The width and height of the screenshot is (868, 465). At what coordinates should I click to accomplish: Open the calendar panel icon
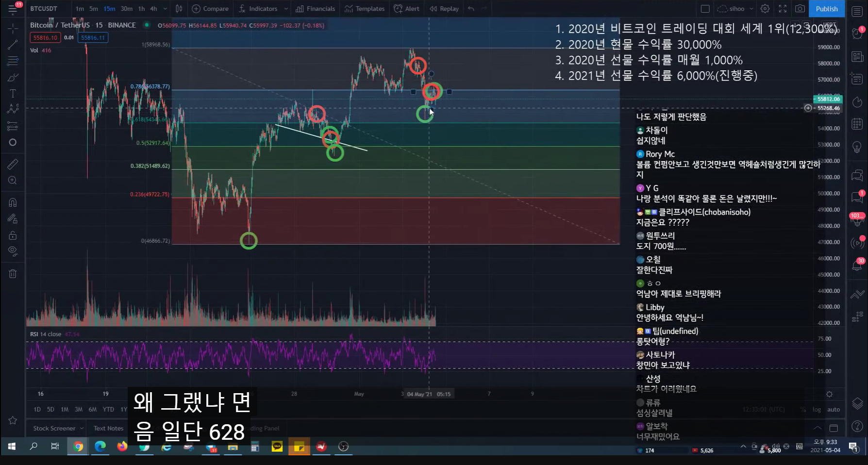(x=857, y=123)
